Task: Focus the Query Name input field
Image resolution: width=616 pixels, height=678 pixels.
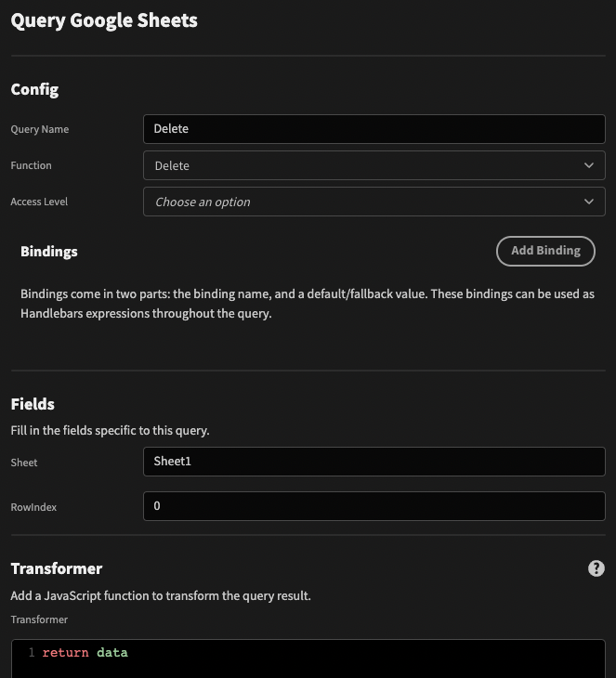Action: (x=374, y=129)
